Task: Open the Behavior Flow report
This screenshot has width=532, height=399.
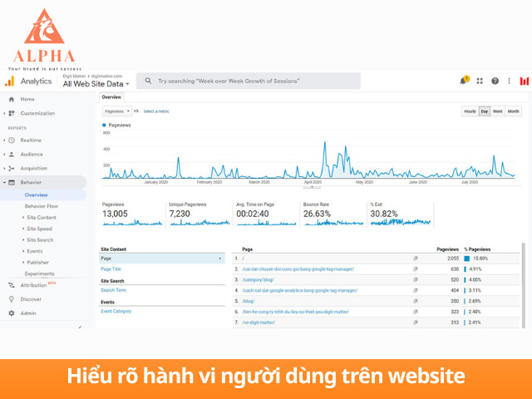Action: click(42, 206)
